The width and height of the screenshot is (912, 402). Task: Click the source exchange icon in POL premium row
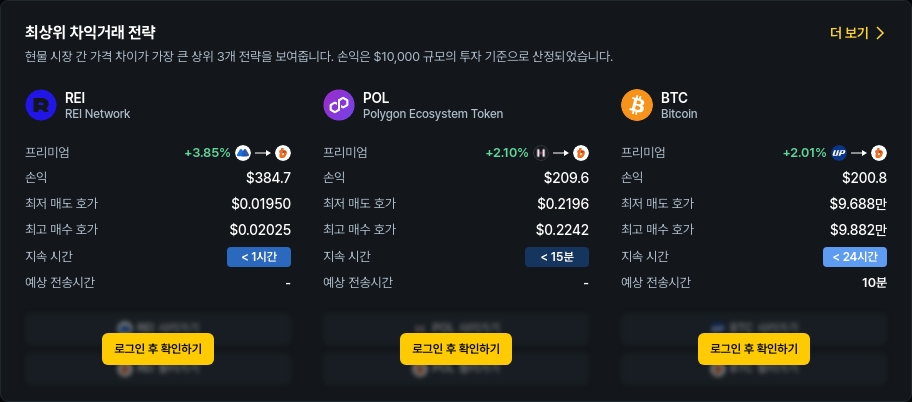(540, 153)
